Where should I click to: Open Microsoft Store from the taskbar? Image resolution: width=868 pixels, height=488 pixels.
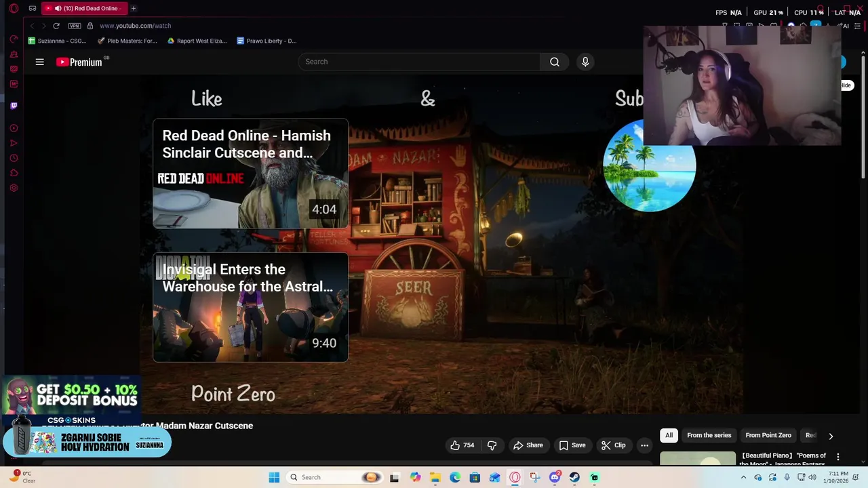coord(475,477)
